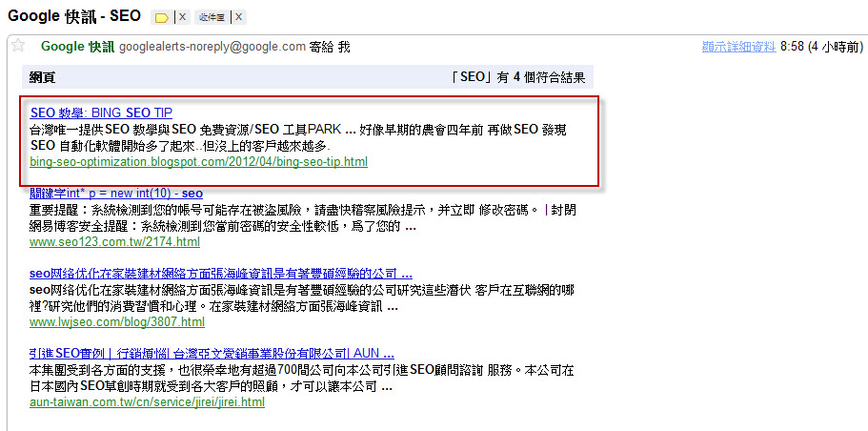Image resolution: width=868 pixels, height=431 pixels.
Task: Click the yellow importance label marker
Action: click(x=162, y=18)
